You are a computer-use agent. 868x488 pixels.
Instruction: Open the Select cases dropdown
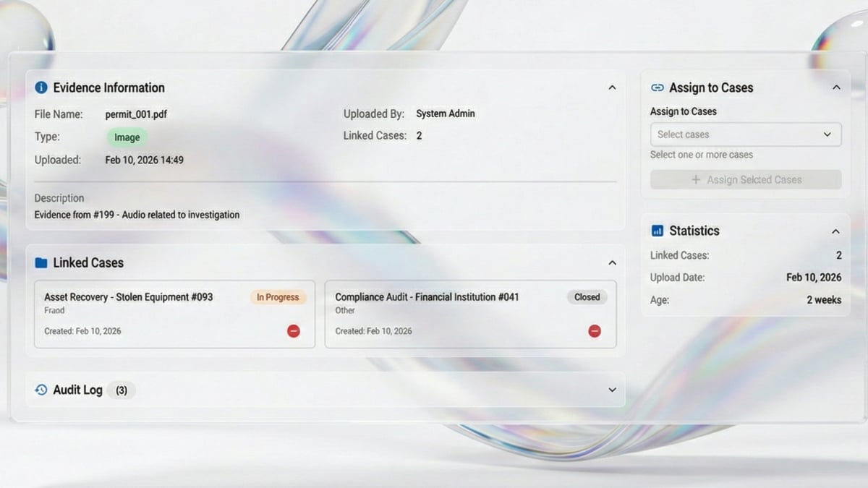(745, 134)
